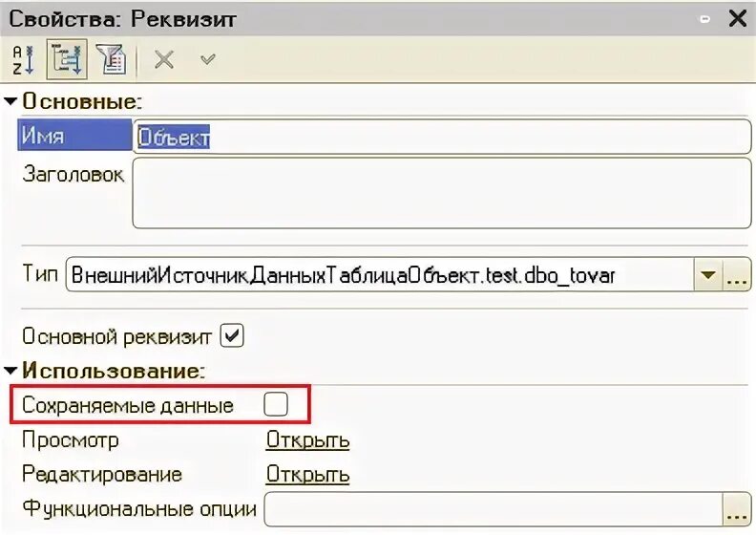Click the Имя input field with Объект
756x535 pixels.
click(442, 137)
